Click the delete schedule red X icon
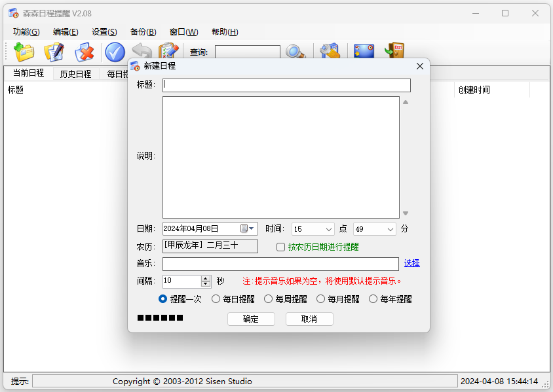 tap(84, 52)
